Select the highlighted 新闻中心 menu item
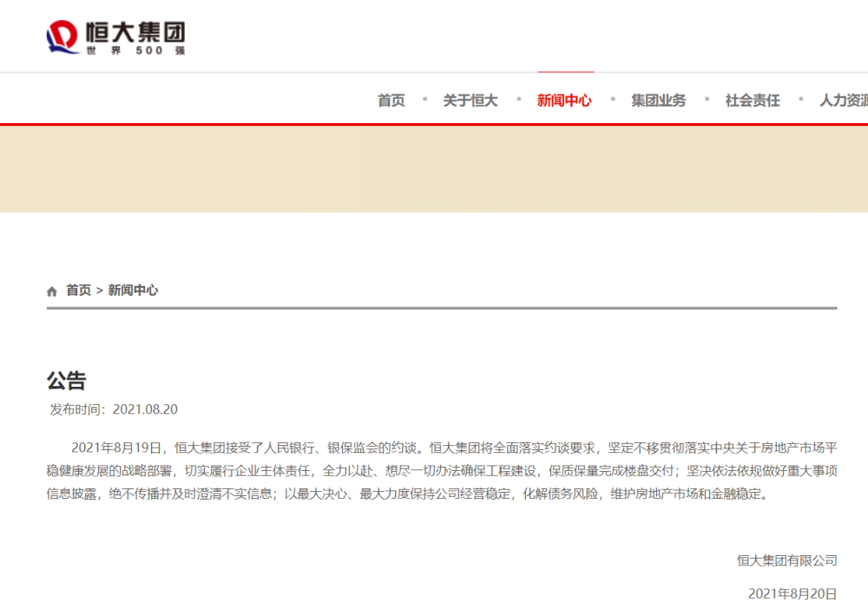 click(x=564, y=100)
